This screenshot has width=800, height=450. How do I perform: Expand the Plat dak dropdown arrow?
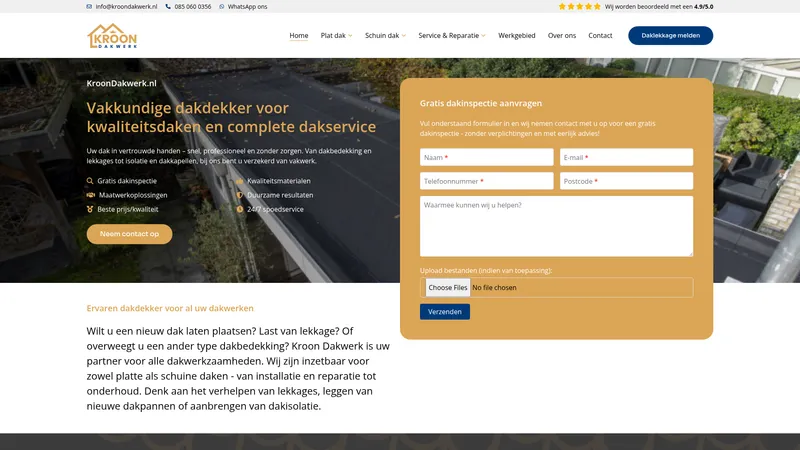pos(350,36)
